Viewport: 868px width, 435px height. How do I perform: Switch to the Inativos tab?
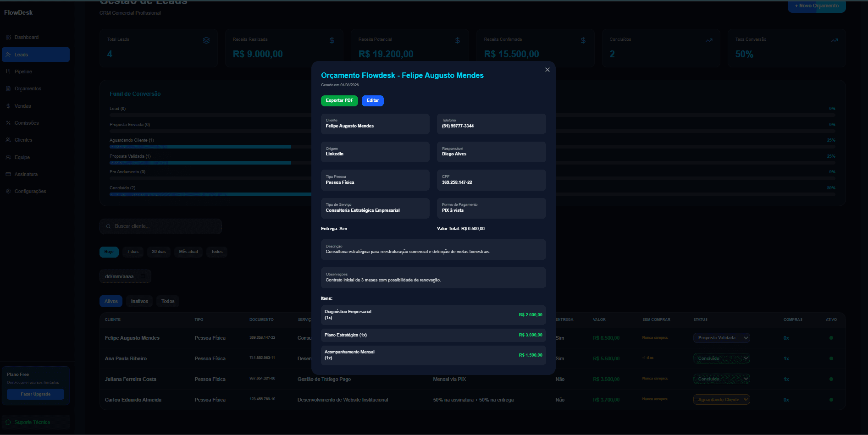click(139, 301)
